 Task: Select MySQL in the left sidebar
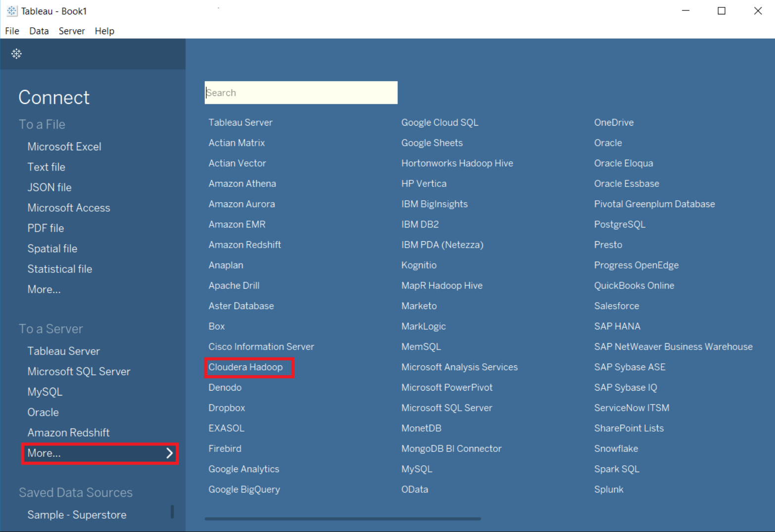pyautogui.click(x=45, y=392)
